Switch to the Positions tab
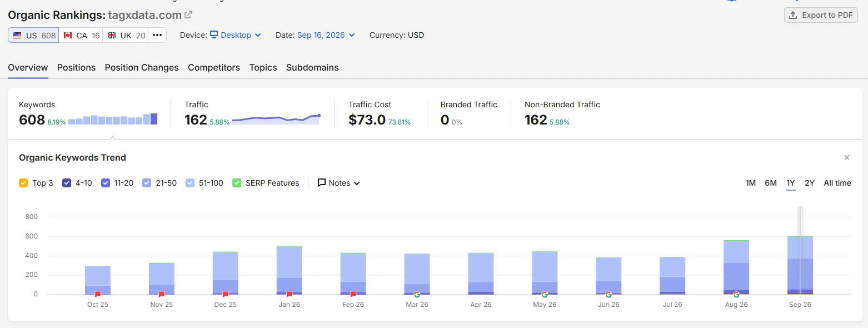 click(x=76, y=67)
